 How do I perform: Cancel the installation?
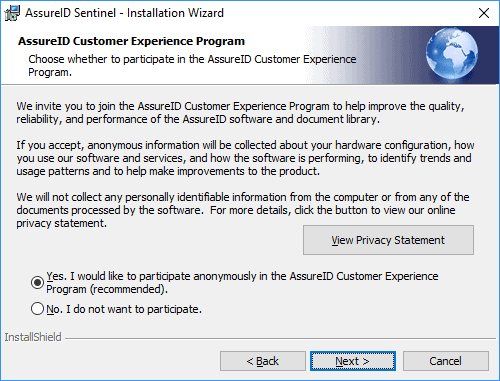pos(446,361)
